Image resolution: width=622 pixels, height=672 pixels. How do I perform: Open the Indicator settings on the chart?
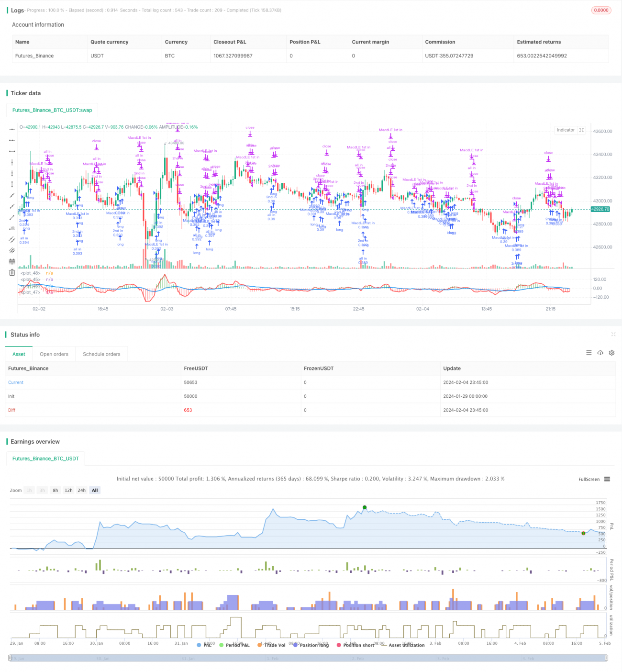coord(566,130)
